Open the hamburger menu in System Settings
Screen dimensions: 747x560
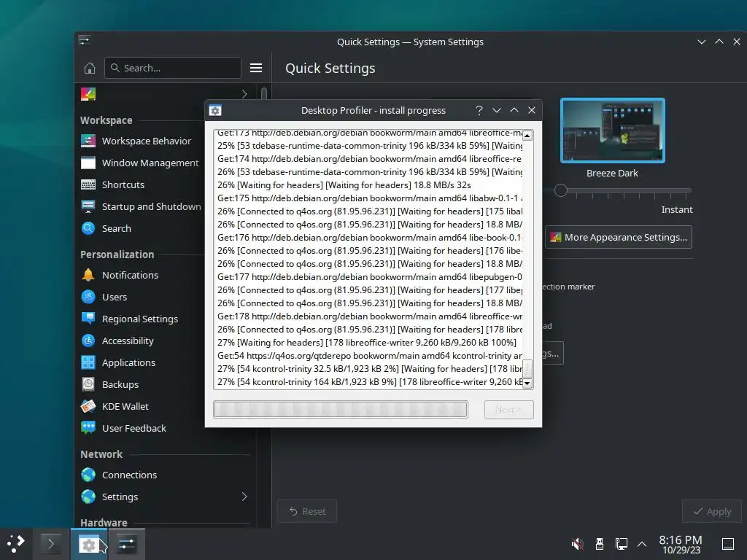coord(256,68)
